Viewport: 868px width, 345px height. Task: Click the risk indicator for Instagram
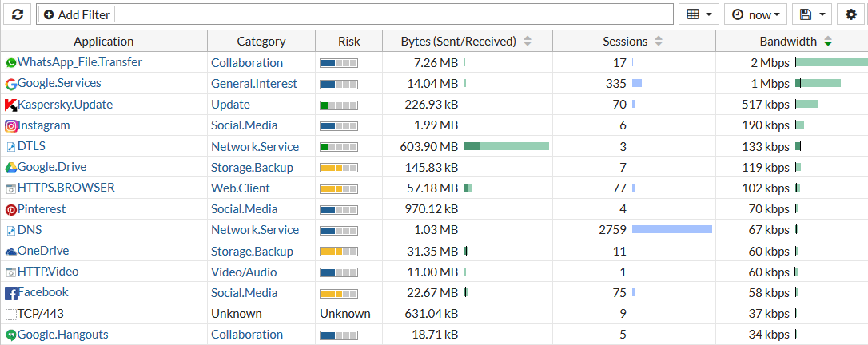coord(339,126)
